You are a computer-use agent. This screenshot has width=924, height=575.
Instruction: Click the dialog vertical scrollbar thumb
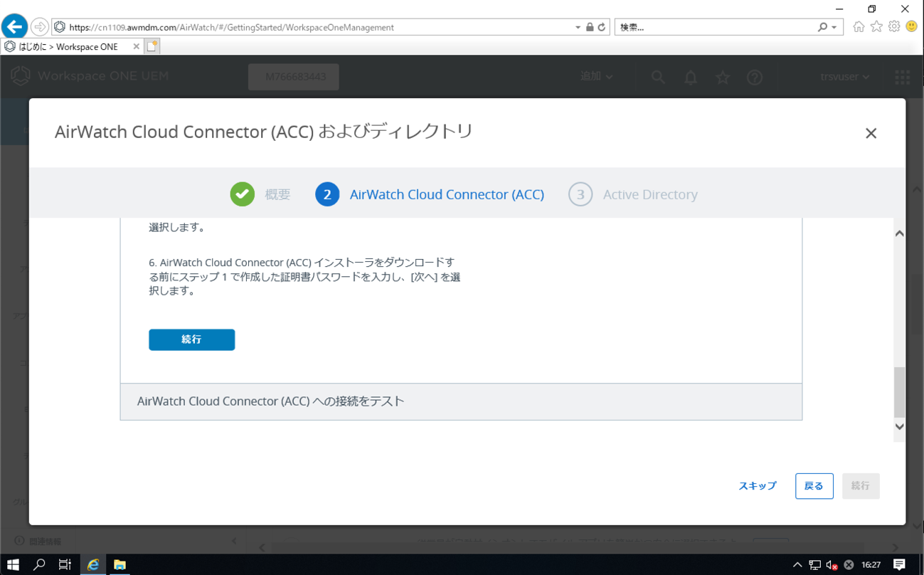pos(900,392)
